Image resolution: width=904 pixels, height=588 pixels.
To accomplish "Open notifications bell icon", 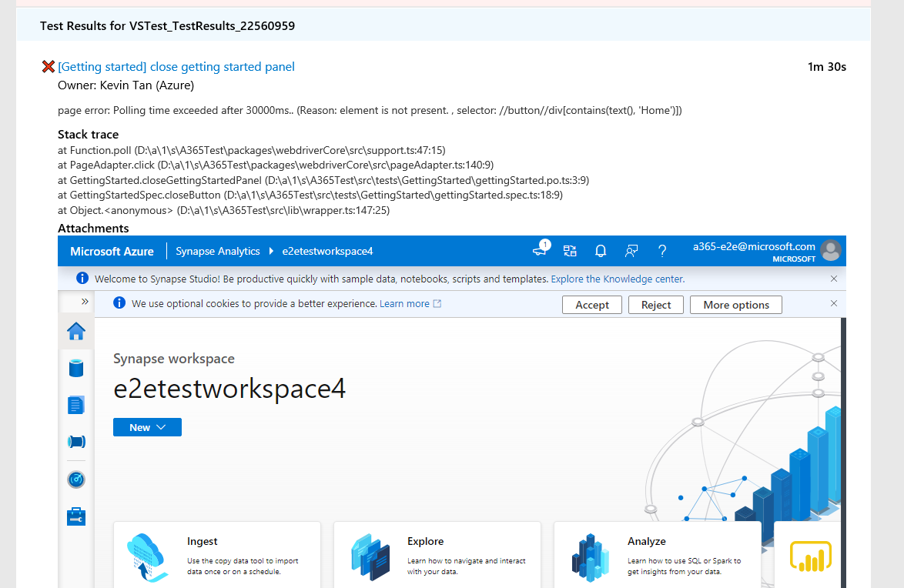I will (x=601, y=251).
